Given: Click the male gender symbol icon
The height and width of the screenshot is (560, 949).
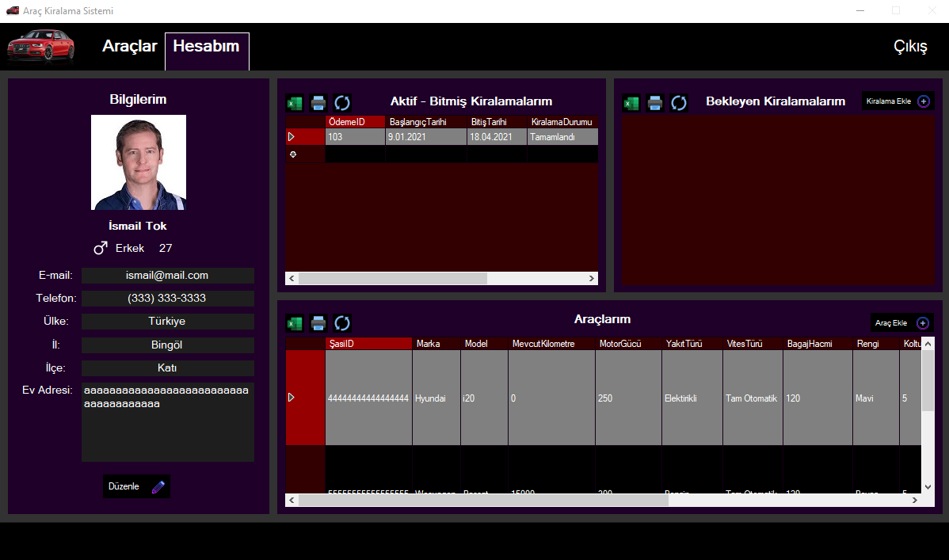Looking at the screenshot, I should pos(101,248).
